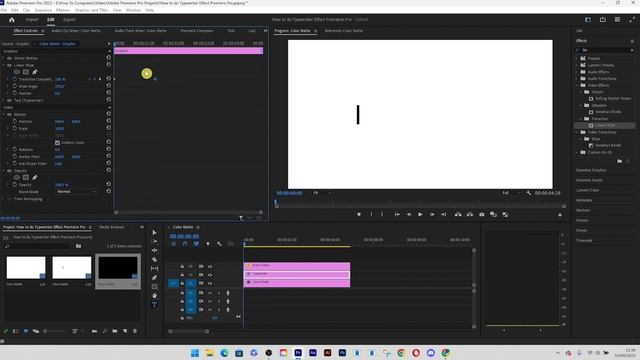Step forward one frame in Program monitor
640x360 pixels.
[x=432, y=214]
